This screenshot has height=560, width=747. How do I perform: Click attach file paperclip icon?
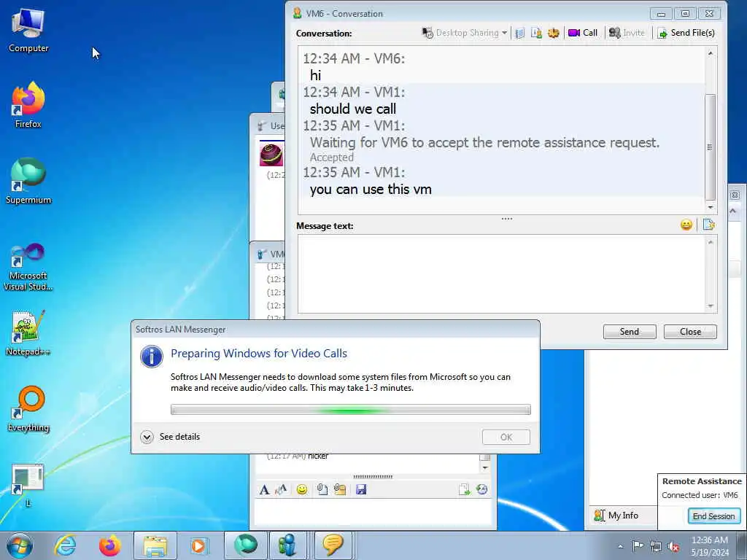(x=322, y=489)
